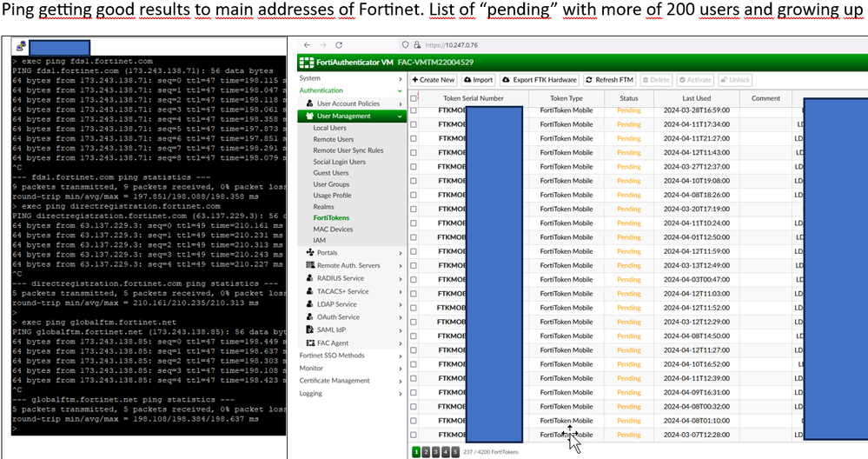This screenshot has height=459, width=868.
Task: Open User Groups in sidebar
Action: pyautogui.click(x=331, y=184)
